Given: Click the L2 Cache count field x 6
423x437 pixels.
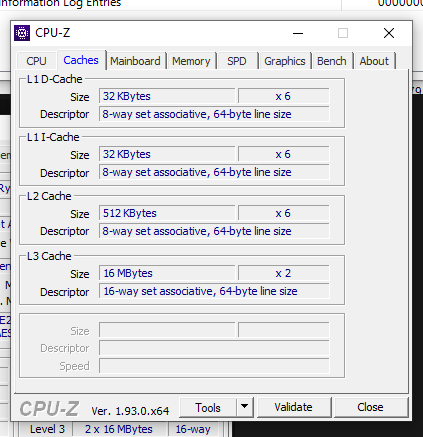Looking at the screenshot, I should (284, 213).
